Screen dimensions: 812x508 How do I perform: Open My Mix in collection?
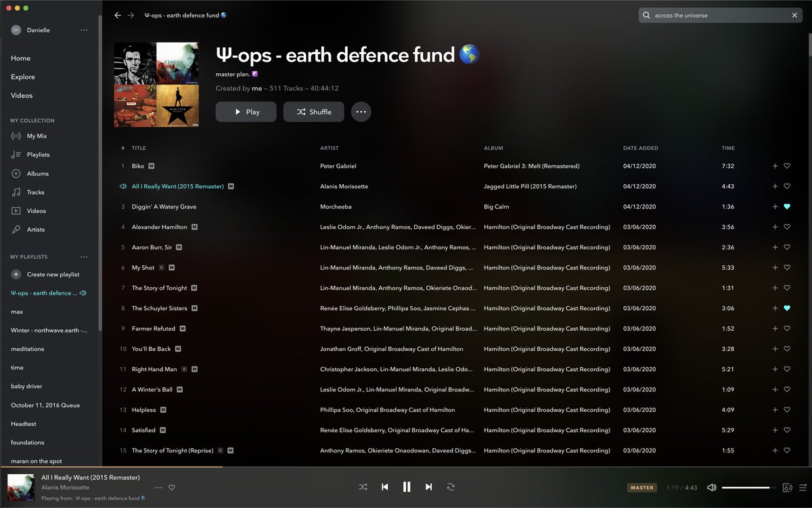(x=37, y=136)
